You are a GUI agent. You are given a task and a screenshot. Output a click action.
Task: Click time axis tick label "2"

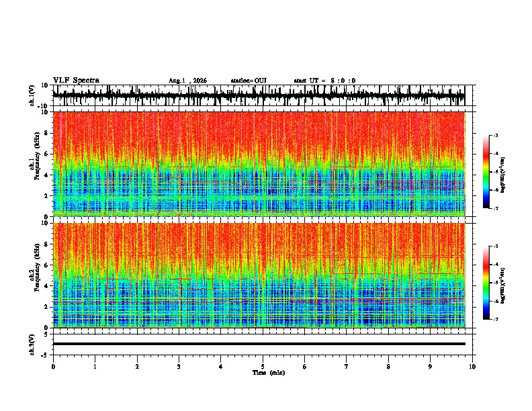coord(137,367)
